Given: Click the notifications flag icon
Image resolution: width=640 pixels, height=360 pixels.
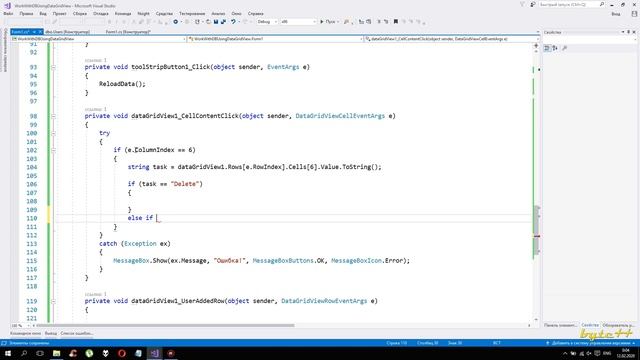Looking at the screenshot, I should (x=522, y=4).
